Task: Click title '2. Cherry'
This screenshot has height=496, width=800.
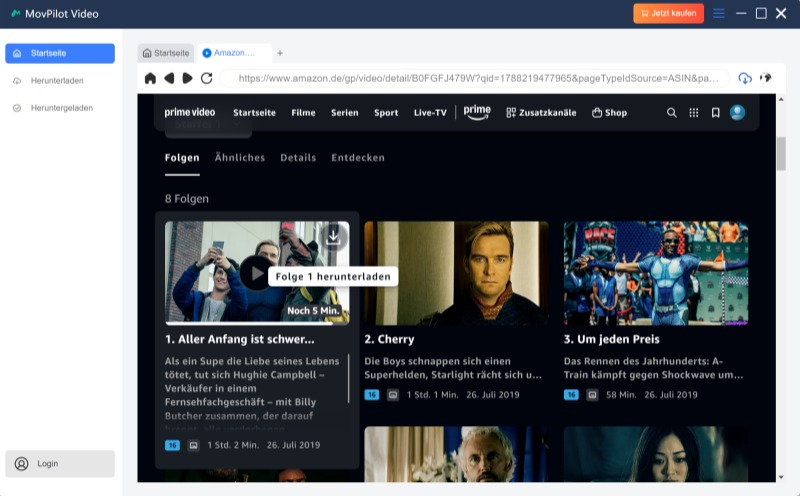Action: coord(389,339)
